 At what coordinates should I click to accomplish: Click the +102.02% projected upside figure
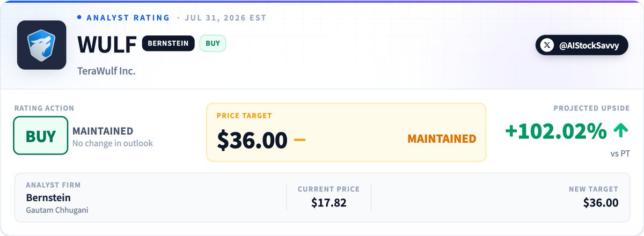point(556,131)
